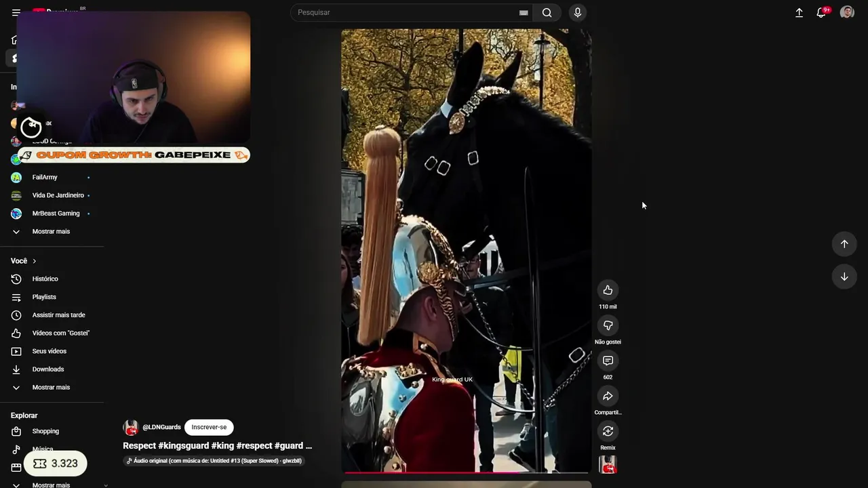Open the on-screen keyboard icon in search box
The height and width of the screenshot is (488, 868).
point(524,13)
